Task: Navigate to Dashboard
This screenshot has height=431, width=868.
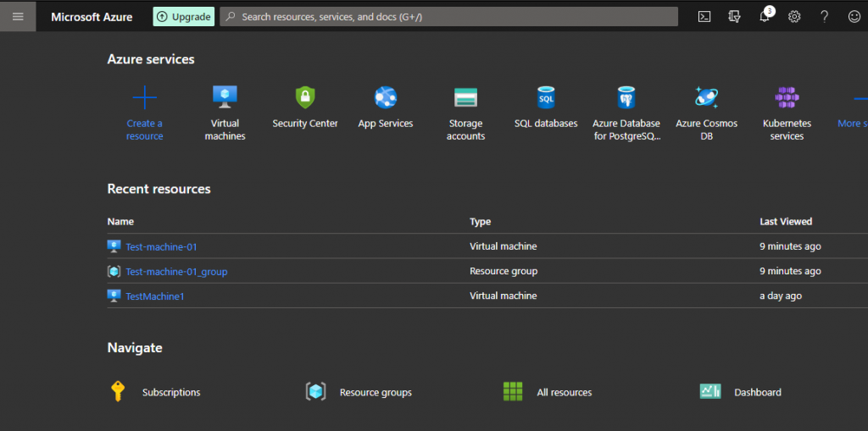Action: click(x=757, y=392)
